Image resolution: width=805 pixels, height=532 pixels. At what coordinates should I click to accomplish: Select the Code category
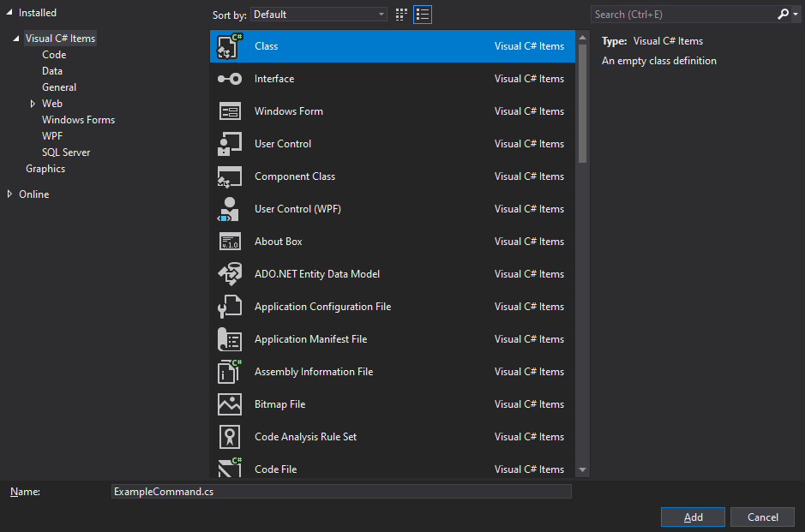pyautogui.click(x=54, y=55)
